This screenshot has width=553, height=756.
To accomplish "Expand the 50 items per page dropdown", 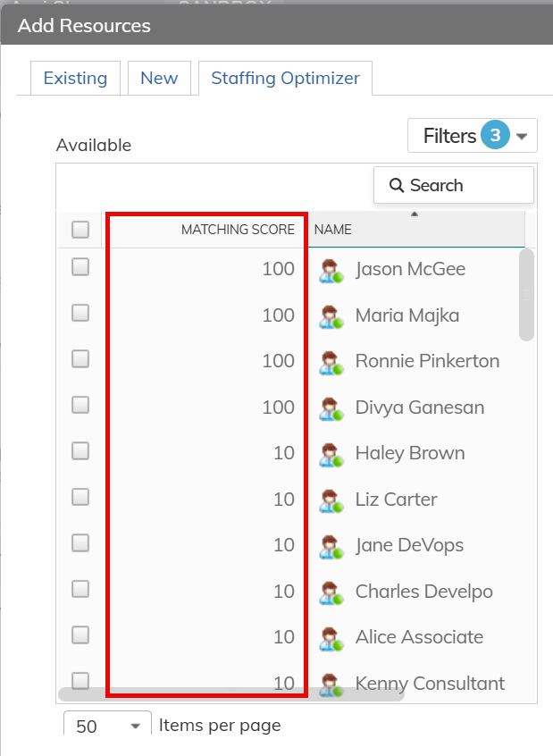I will point(107,726).
